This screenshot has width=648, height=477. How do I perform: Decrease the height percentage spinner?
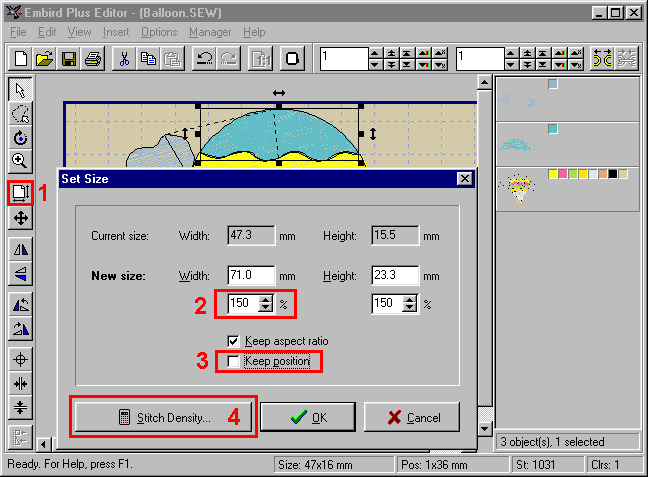[410, 308]
